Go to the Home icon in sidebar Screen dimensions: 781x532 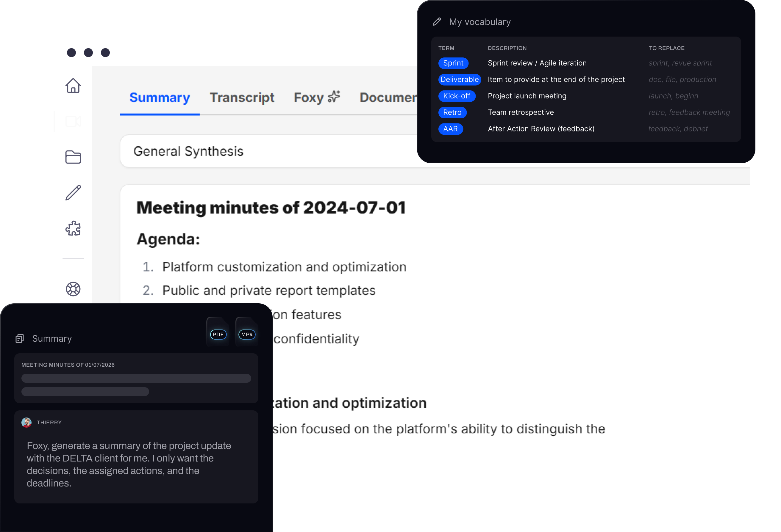(x=73, y=86)
